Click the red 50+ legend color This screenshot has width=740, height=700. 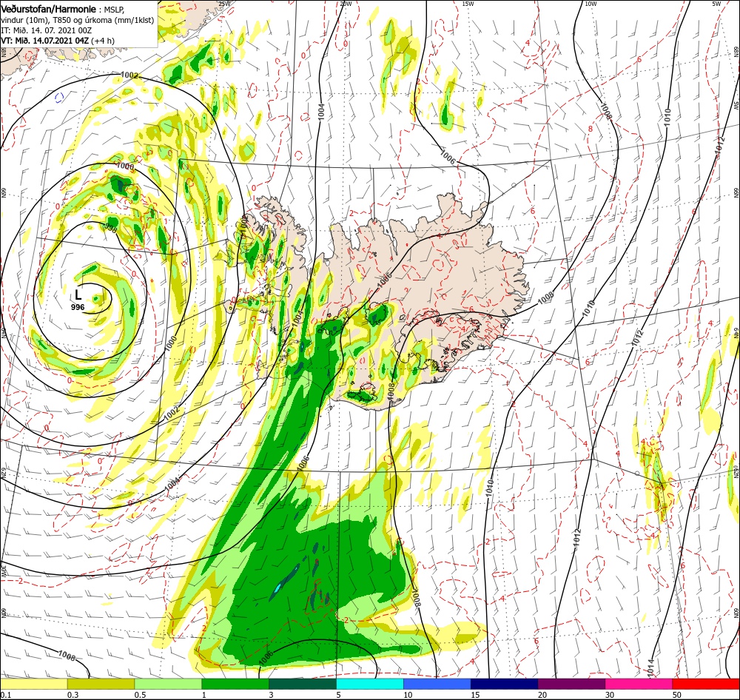(x=706, y=684)
